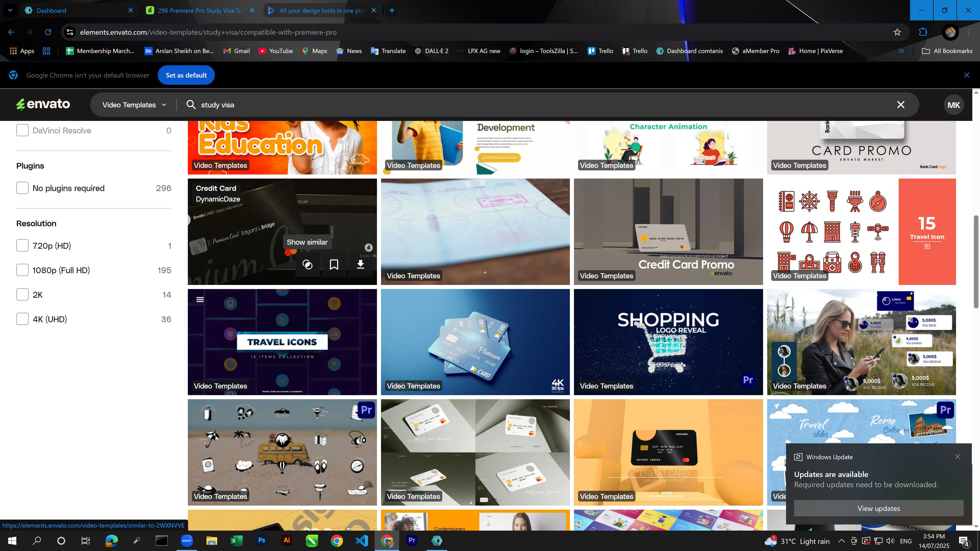Enable No plugins required filter
The width and height of the screenshot is (980, 551).
point(22,188)
